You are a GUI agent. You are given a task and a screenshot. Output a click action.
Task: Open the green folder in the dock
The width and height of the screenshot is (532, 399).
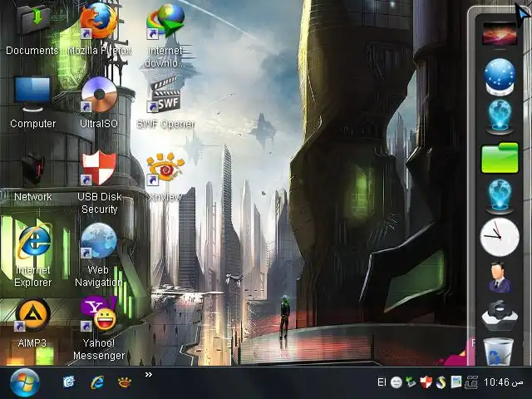point(500,158)
